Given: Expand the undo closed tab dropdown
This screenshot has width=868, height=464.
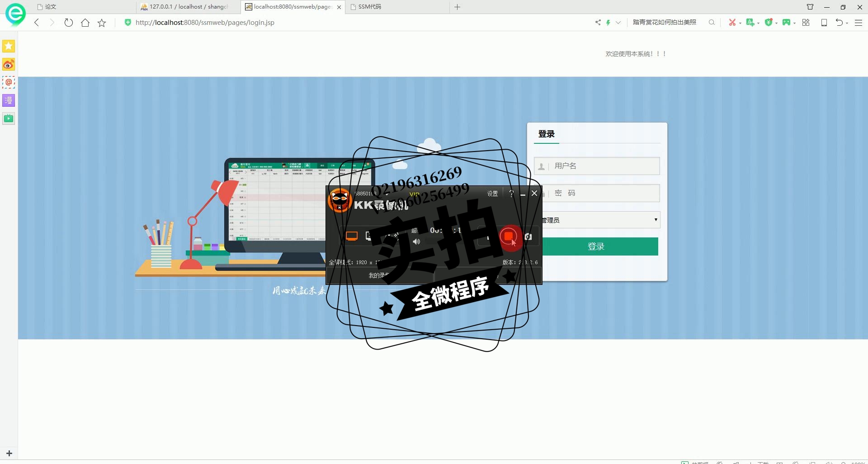Looking at the screenshot, I should click(x=847, y=23).
